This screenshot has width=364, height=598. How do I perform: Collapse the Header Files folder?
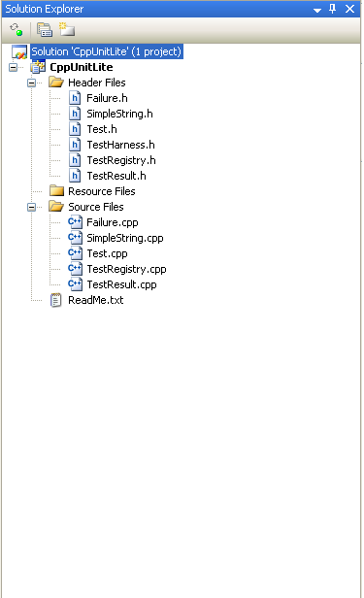[x=31, y=83]
